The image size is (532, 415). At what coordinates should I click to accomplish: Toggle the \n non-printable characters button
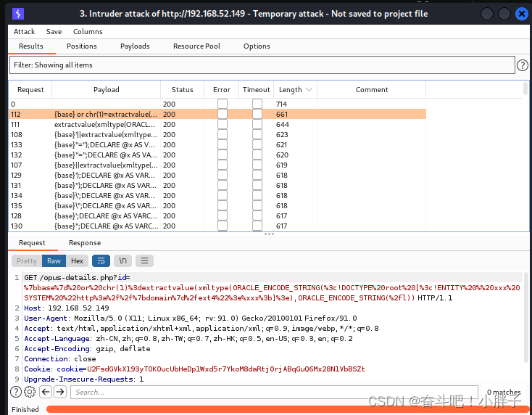[x=122, y=260]
